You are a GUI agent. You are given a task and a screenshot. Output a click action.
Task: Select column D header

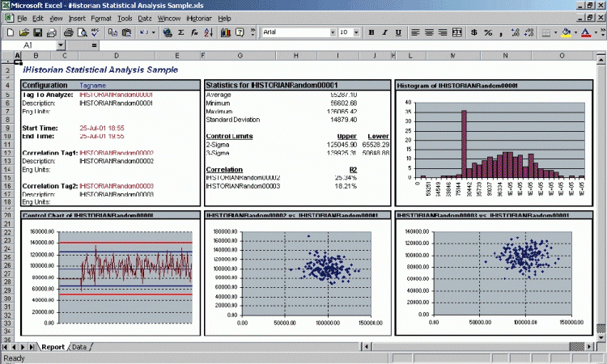coord(116,56)
